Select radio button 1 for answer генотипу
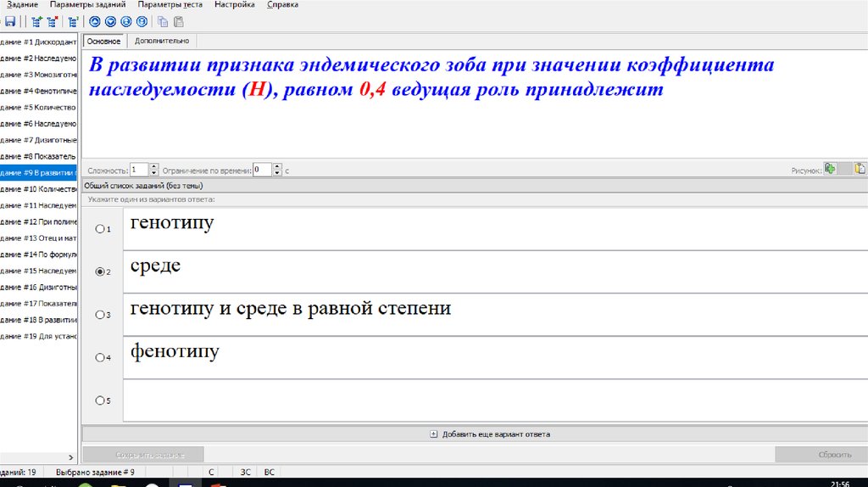 pos(100,229)
